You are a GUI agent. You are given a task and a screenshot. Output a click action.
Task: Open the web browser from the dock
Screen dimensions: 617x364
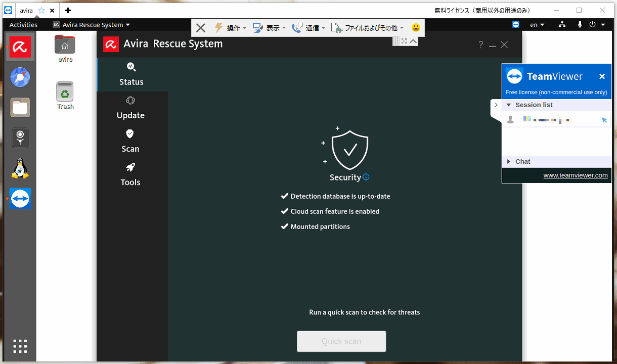[x=20, y=77]
